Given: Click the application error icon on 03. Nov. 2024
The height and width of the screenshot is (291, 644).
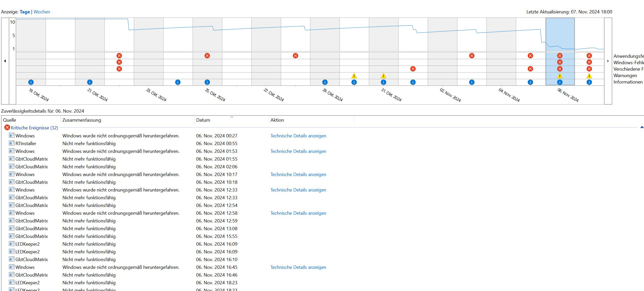Looking at the screenshot, I should click(472, 56).
